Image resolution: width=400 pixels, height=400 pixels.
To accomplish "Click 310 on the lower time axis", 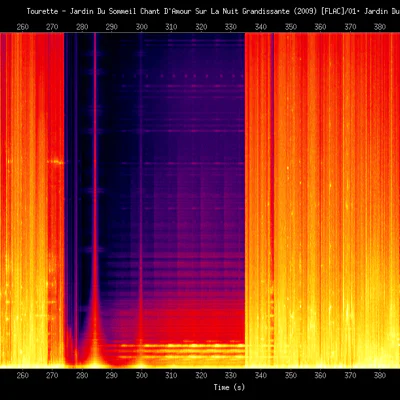I will (171, 376).
